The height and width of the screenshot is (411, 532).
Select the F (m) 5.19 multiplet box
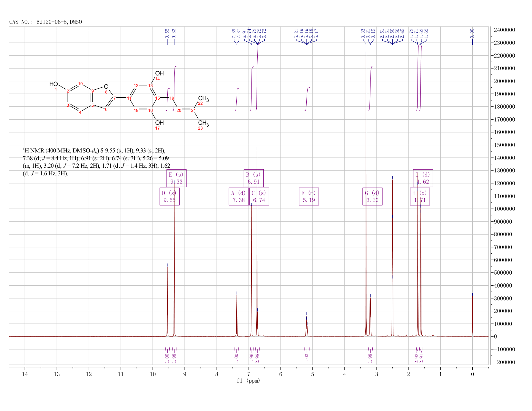(x=309, y=197)
